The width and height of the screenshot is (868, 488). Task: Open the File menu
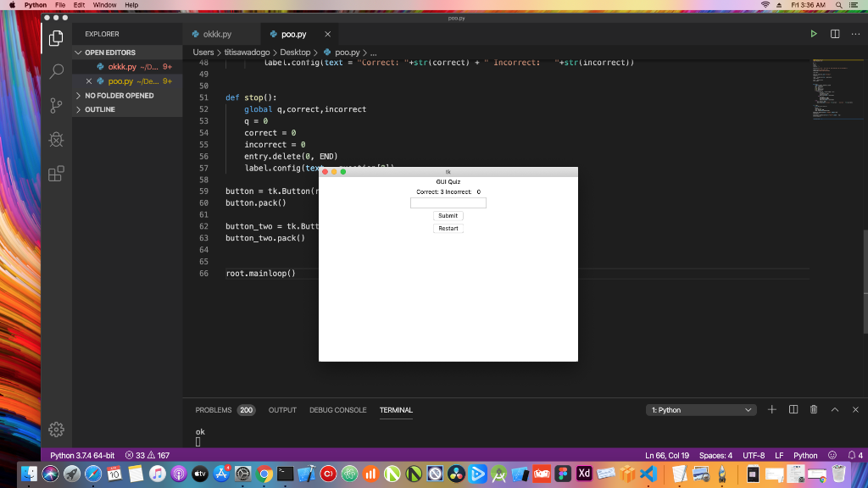pos(60,5)
